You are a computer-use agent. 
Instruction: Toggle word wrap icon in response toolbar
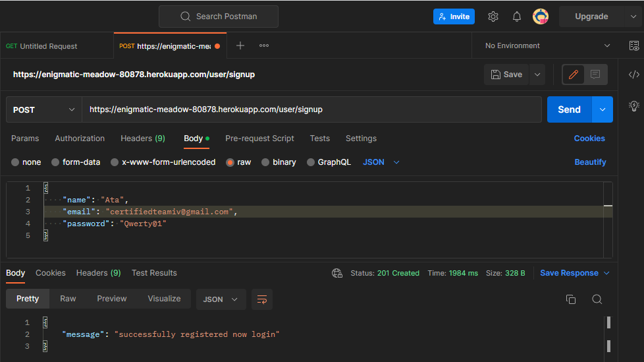(262, 299)
